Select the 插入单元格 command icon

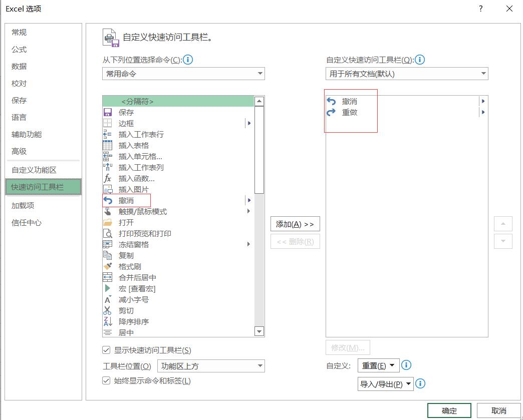point(107,156)
